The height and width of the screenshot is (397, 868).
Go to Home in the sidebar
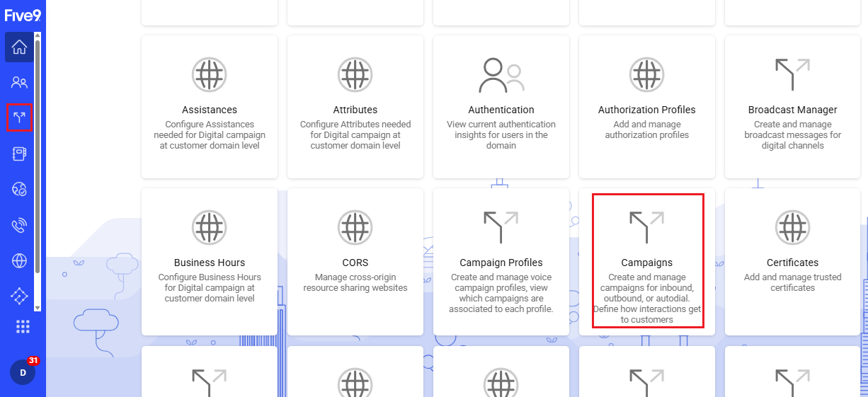19,47
